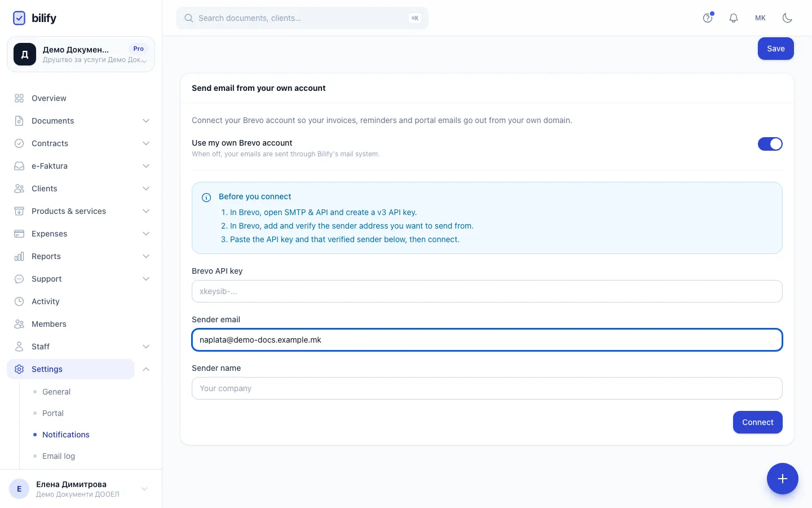Viewport: 812px width, 508px height.
Task: Click the Expenses card icon
Action: coord(19,234)
